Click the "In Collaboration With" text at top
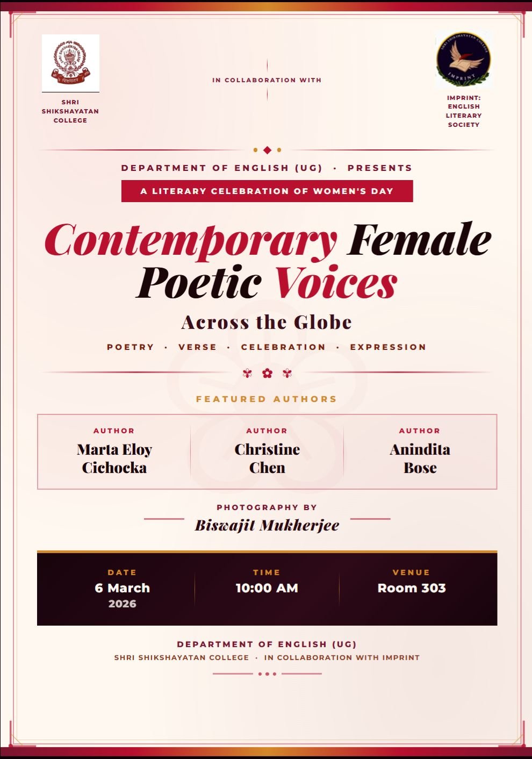Image resolution: width=532 pixels, height=759 pixels. pyautogui.click(x=267, y=80)
